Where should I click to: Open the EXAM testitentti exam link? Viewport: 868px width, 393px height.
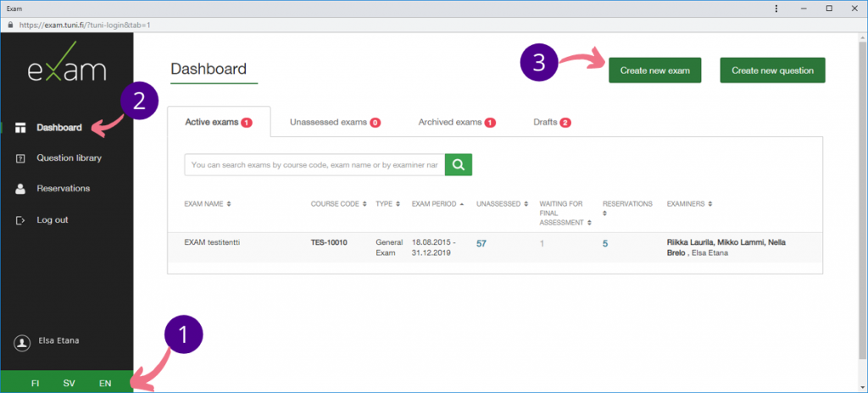click(x=213, y=243)
